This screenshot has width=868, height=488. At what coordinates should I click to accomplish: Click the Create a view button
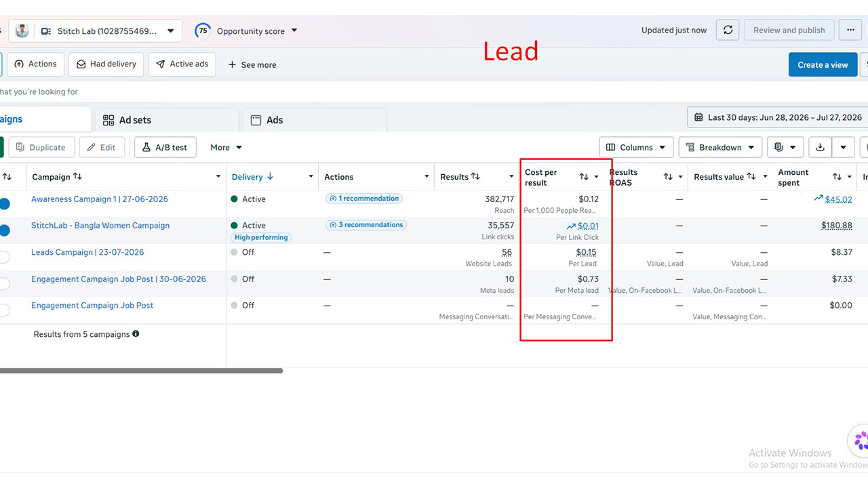[823, 64]
